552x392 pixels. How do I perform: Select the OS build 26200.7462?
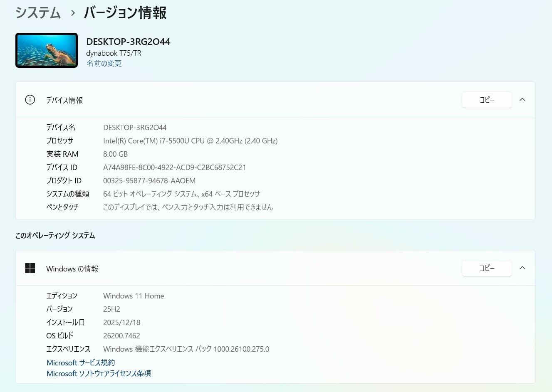coord(121,336)
